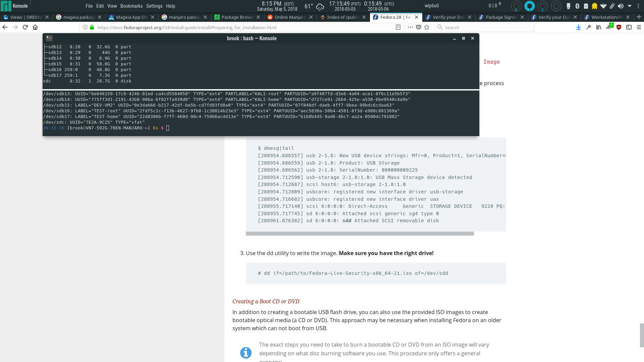Click the 8:15 PM clock widget

277,6
